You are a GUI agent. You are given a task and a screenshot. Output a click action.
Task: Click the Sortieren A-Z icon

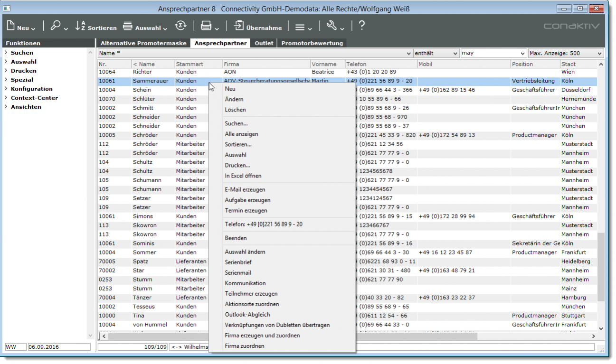click(x=80, y=27)
